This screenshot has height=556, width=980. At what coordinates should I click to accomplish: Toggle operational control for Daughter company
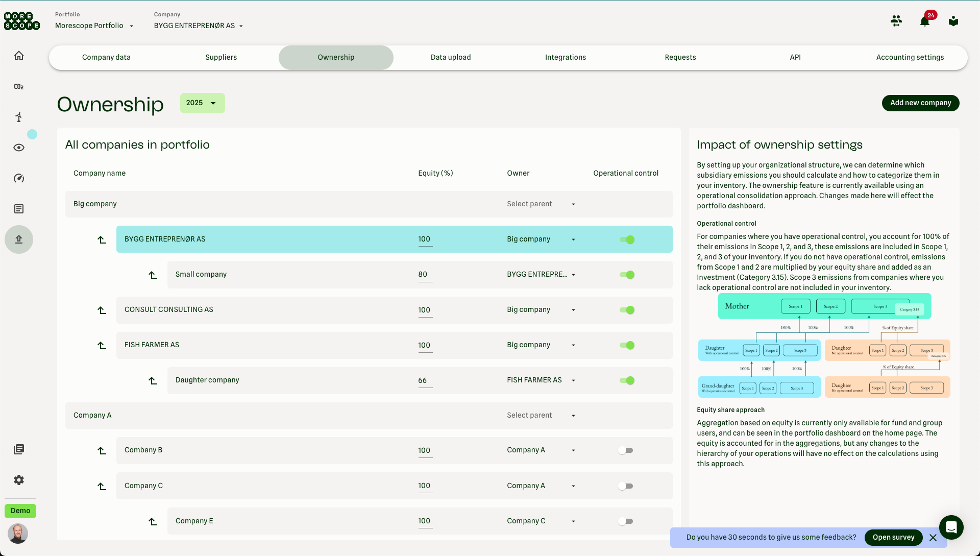coord(627,380)
